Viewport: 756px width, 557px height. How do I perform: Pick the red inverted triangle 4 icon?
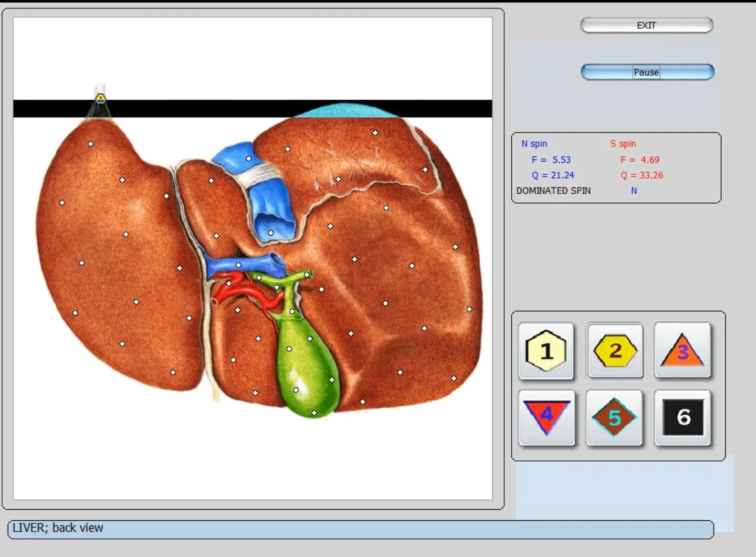pos(547,418)
